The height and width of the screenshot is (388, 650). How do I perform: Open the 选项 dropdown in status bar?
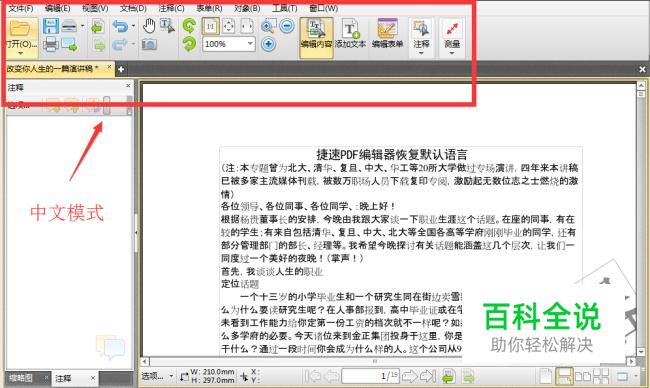click(x=158, y=376)
